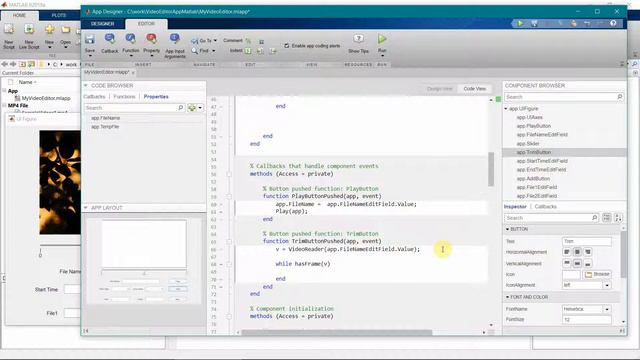The height and width of the screenshot is (360, 640).
Task: Click the Save icon in the Editor ribbon
Action: point(90,39)
